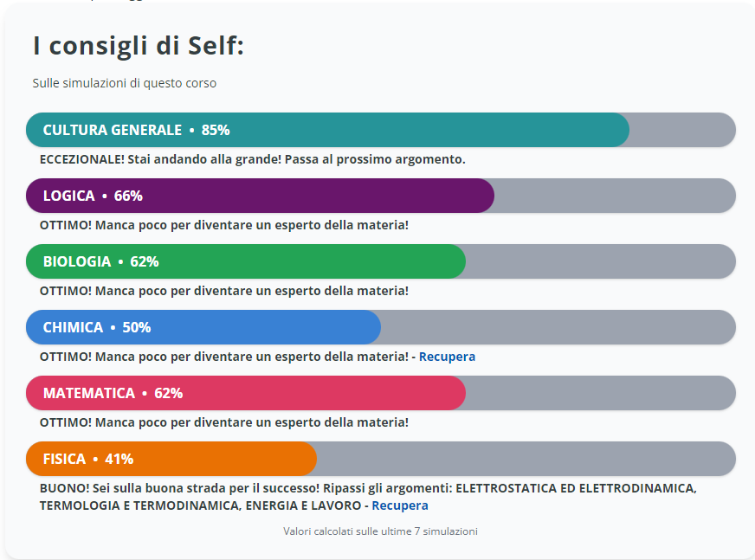Click the orange FISICA 41% label
The width and height of the screenshot is (755, 560).
(x=88, y=459)
